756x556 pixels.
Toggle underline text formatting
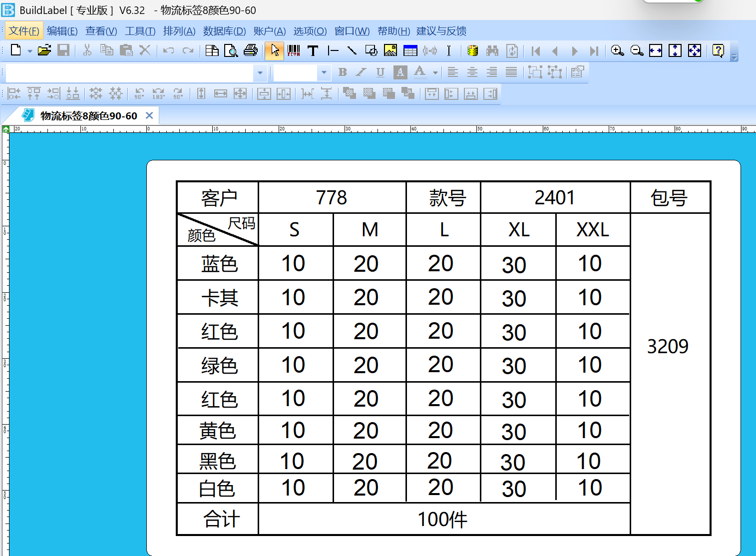point(380,72)
